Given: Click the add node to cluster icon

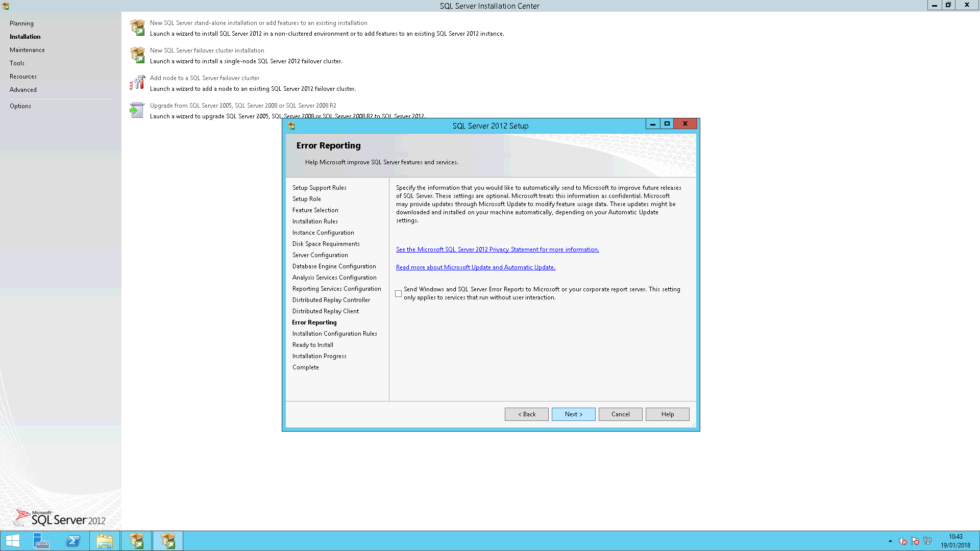Looking at the screenshot, I should coord(137,83).
